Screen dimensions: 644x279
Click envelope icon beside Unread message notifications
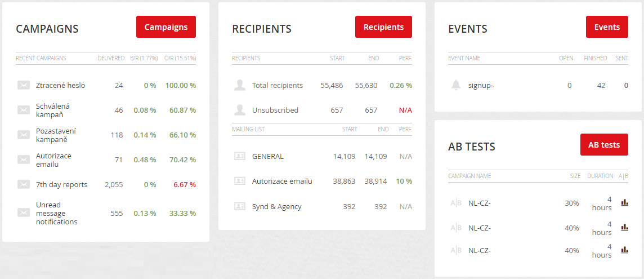tap(24, 212)
